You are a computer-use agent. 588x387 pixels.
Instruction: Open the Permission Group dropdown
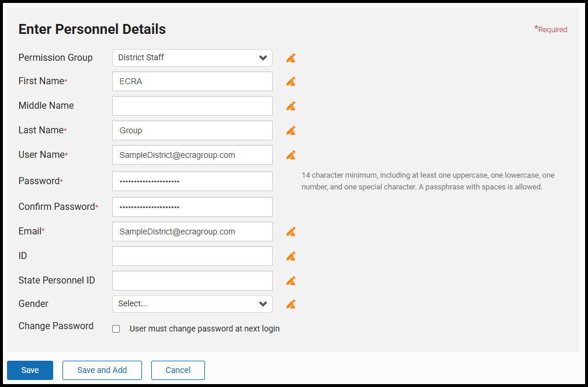click(x=192, y=58)
